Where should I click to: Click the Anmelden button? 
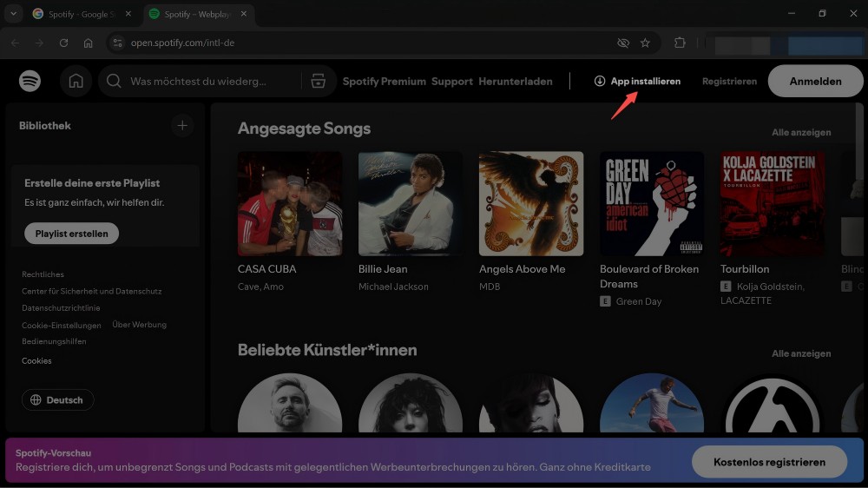(815, 81)
